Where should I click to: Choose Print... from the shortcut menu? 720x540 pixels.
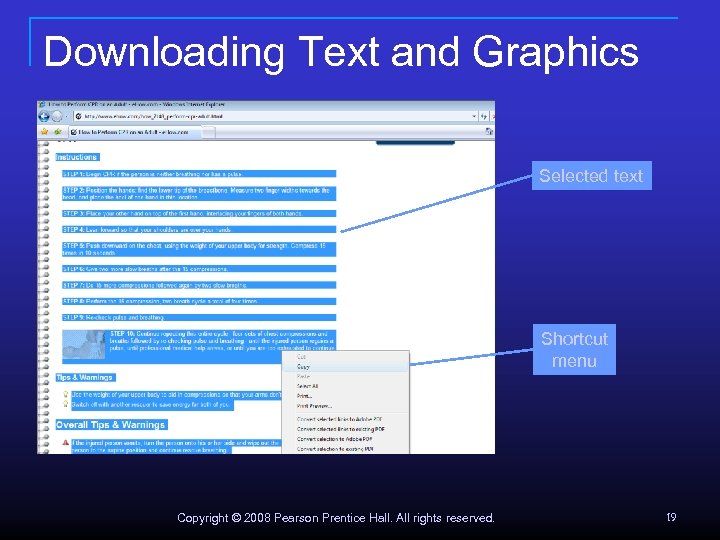[345, 396]
